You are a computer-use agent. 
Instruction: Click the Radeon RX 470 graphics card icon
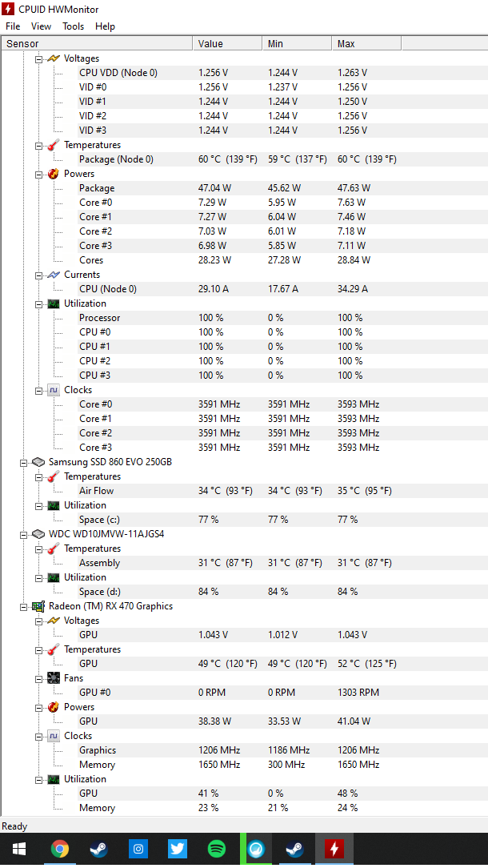pos(38,606)
